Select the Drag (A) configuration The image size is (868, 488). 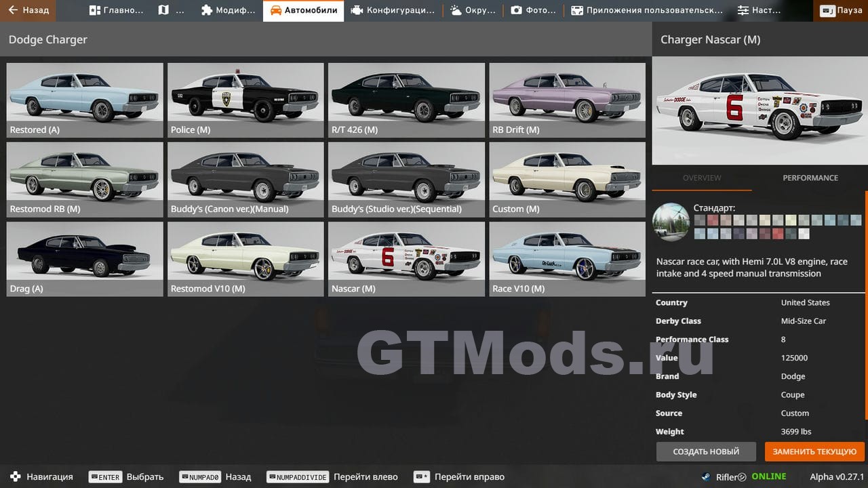pos(85,259)
